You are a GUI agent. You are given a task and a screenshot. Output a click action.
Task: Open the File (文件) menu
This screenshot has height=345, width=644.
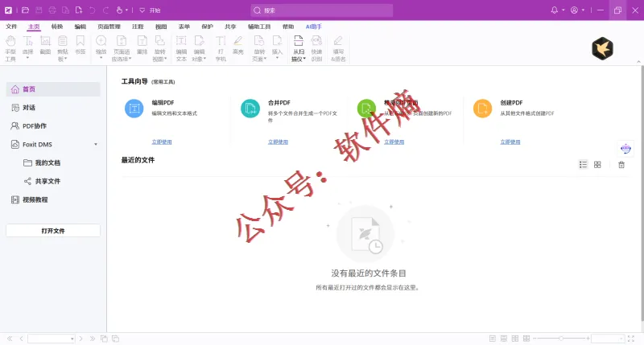[x=11, y=27]
